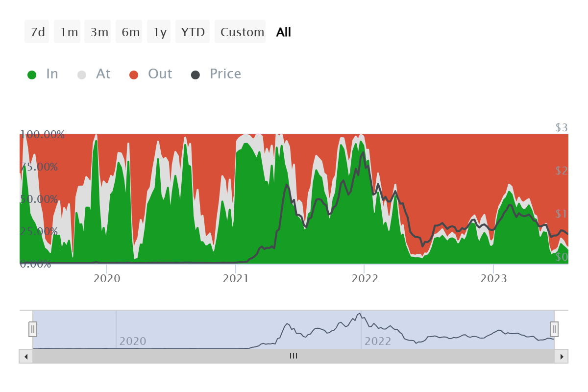Toggle the dark Price series dot

coord(196,74)
